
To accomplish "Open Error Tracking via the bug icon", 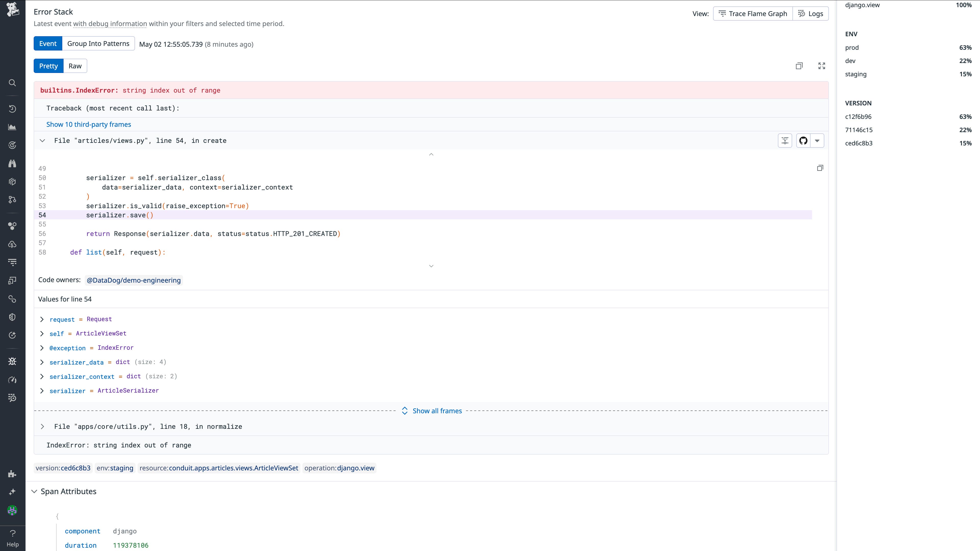I will pyautogui.click(x=12, y=361).
